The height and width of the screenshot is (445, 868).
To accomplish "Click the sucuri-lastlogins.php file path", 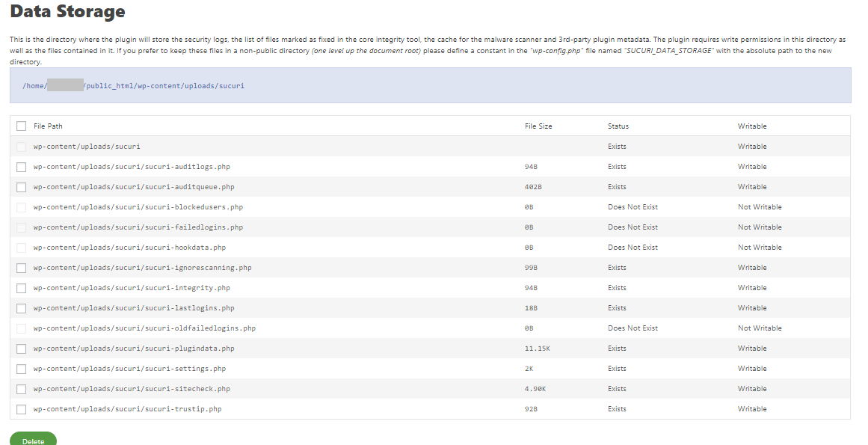I will pos(134,308).
